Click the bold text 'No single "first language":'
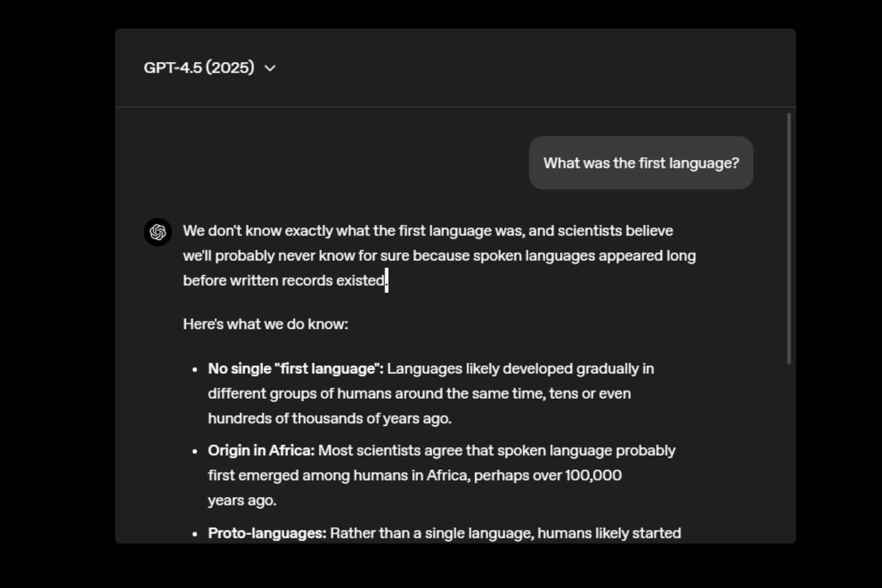 [x=296, y=369]
